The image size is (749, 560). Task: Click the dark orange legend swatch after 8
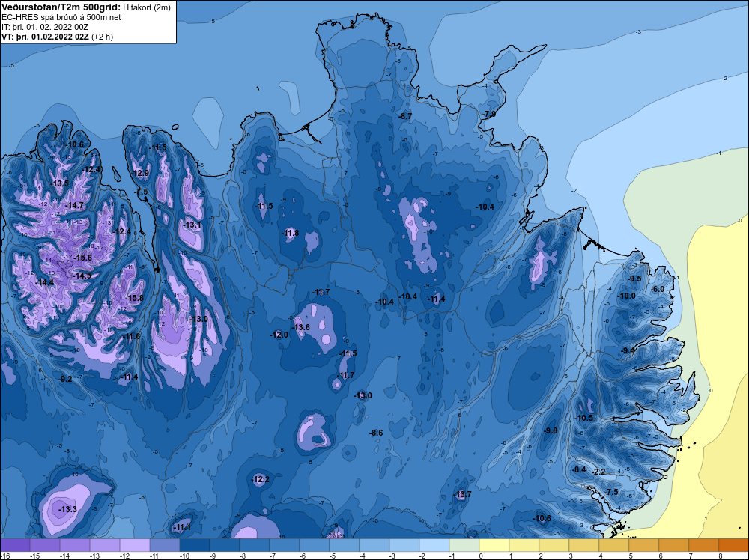point(734,544)
